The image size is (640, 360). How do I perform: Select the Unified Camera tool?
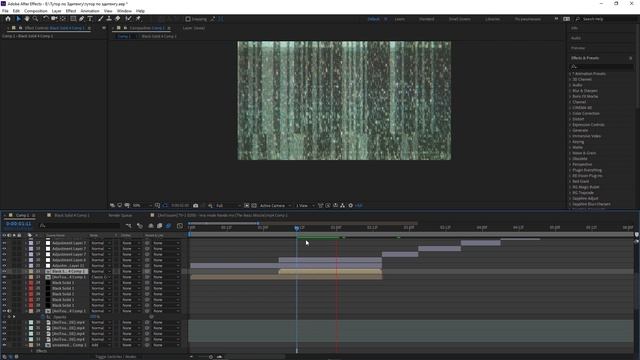[54, 19]
